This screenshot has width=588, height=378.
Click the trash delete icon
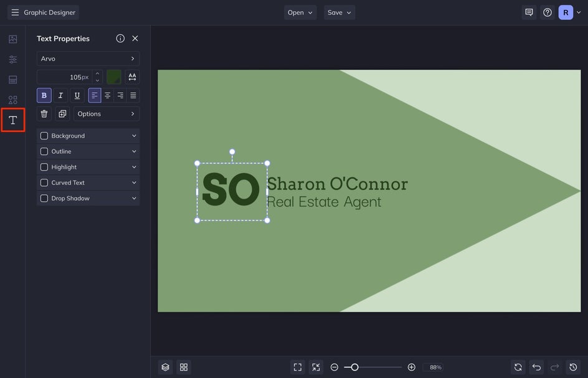(44, 114)
